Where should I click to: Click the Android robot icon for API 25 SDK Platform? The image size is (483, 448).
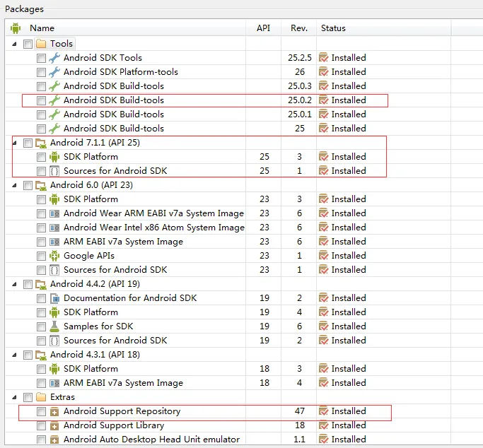click(54, 157)
